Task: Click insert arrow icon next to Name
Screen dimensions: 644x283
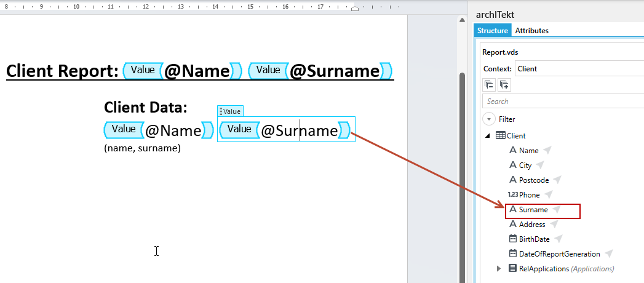Action: (547, 150)
